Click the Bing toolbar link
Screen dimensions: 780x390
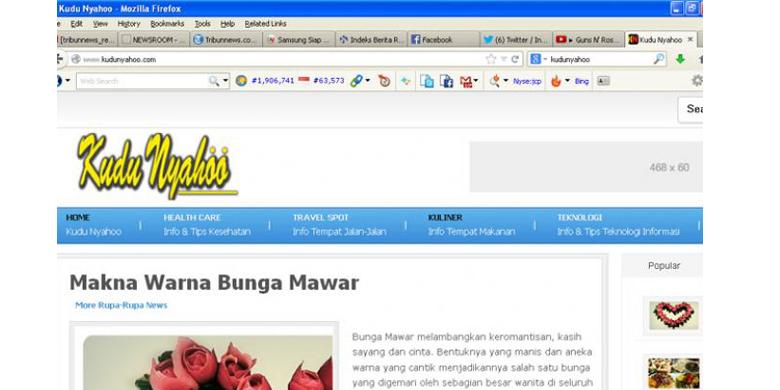tap(582, 81)
